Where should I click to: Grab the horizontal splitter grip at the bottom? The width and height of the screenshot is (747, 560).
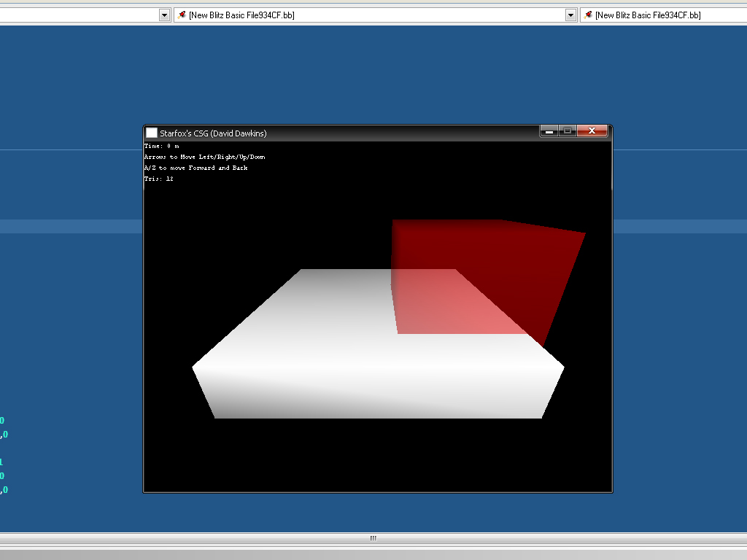pos(373,538)
